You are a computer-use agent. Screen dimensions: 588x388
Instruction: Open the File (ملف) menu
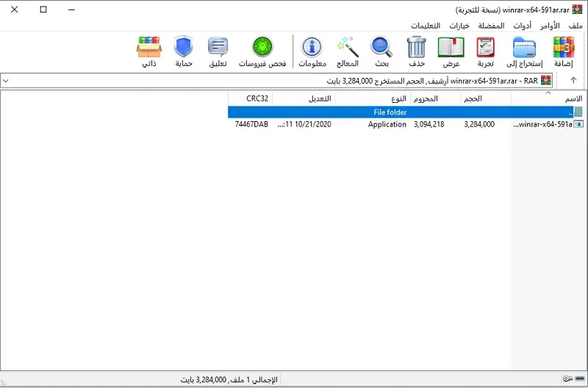pyautogui.click(x=575, y=26)
